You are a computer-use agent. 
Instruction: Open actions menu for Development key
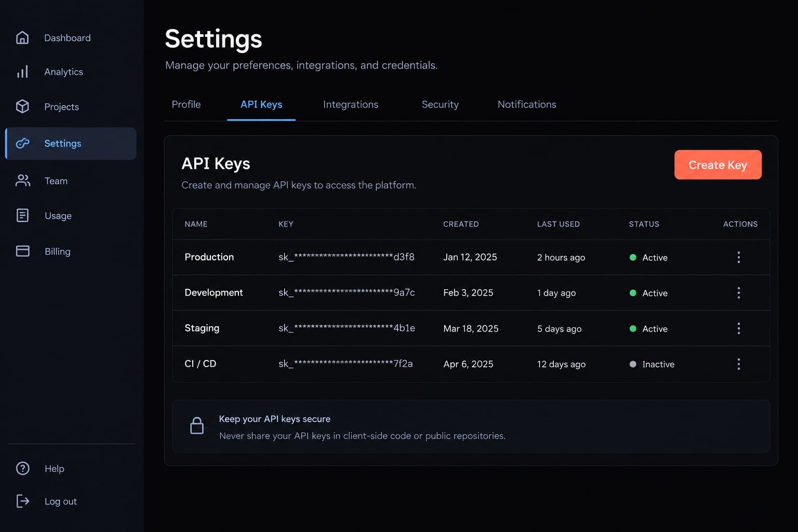pos(738,292)
